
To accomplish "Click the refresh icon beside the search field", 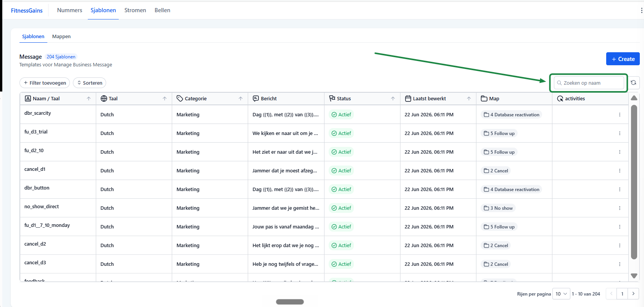I will tap(633, 83).
